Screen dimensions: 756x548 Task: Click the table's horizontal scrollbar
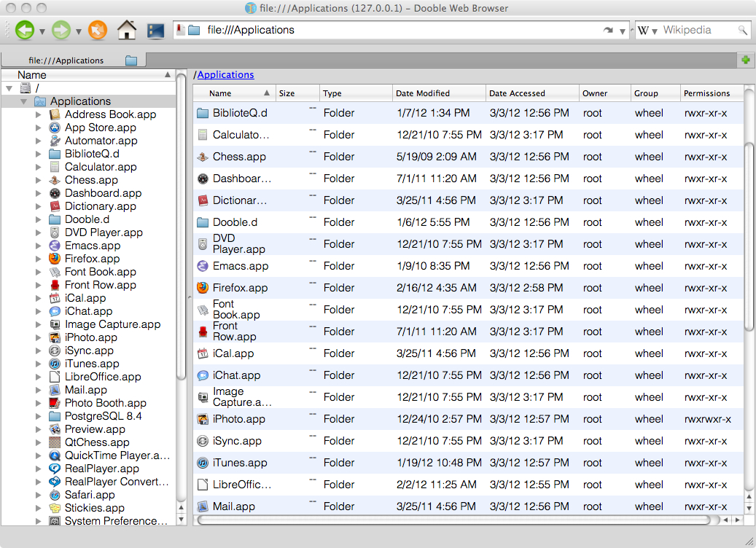click(x=453, y=520)
